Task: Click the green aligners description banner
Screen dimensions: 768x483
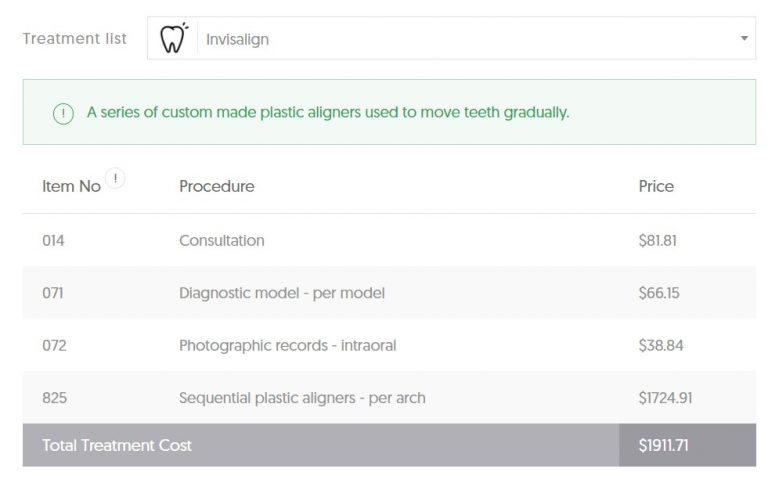Action: click(389, 112)
